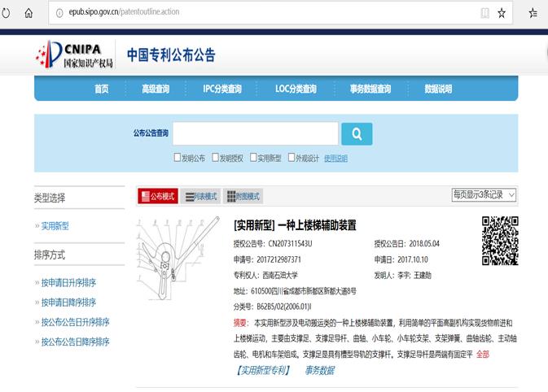Go to browser home page icon

[28, 13]
